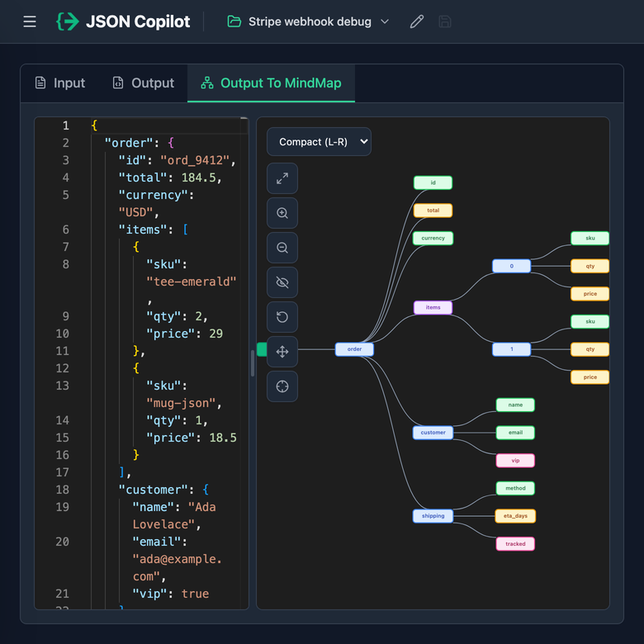Viewport: 644px width, 644px height.
Task: Click the "mug-json" string
Action: point(181,403)
